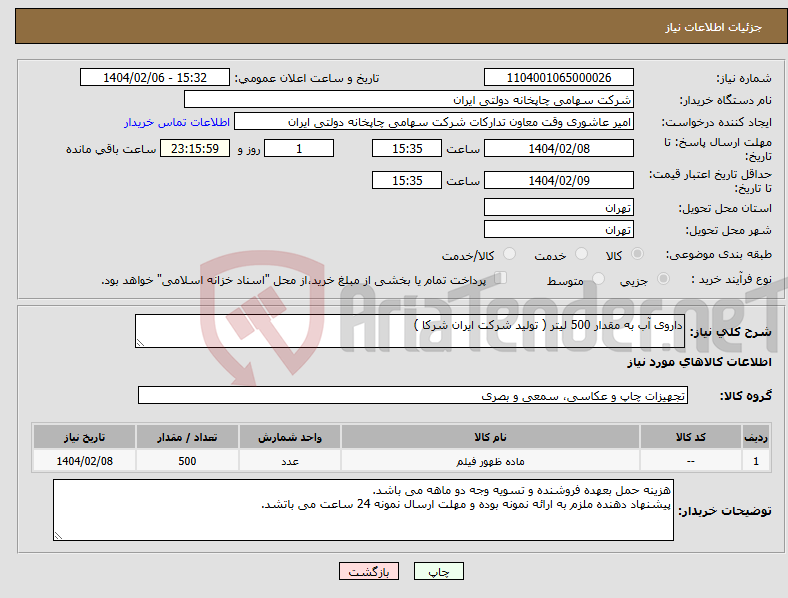Screen dimensions: 788x598
Task: Click the resize grip of description textarea
Action: pyautogui.click(x=140, y=343)
